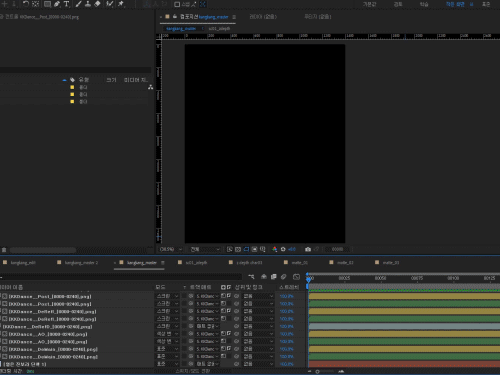Select the Eraser tool

tap(97, 4)
